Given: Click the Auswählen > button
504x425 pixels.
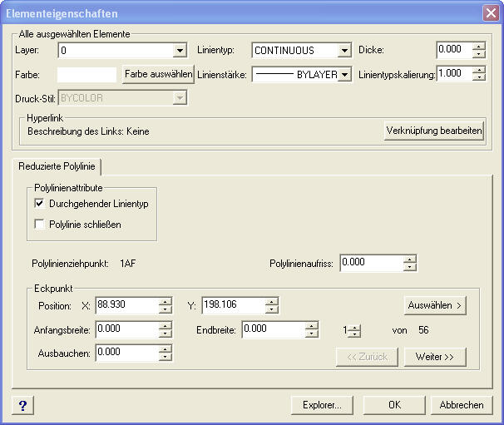Looking at the screenshot, I should click(435, 305).
